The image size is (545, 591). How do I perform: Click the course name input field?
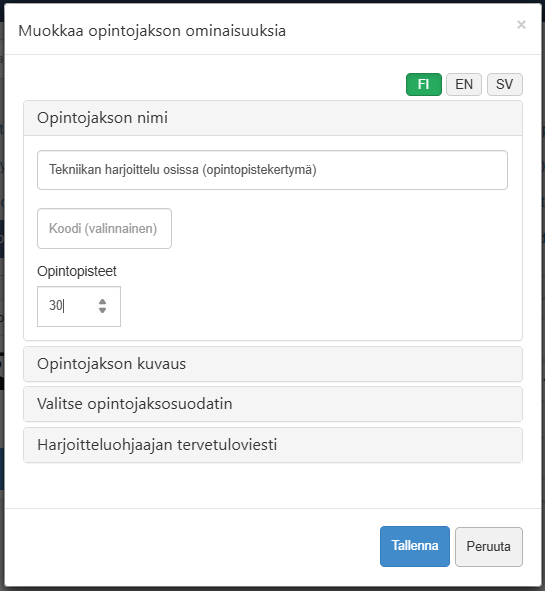(272, 170)
